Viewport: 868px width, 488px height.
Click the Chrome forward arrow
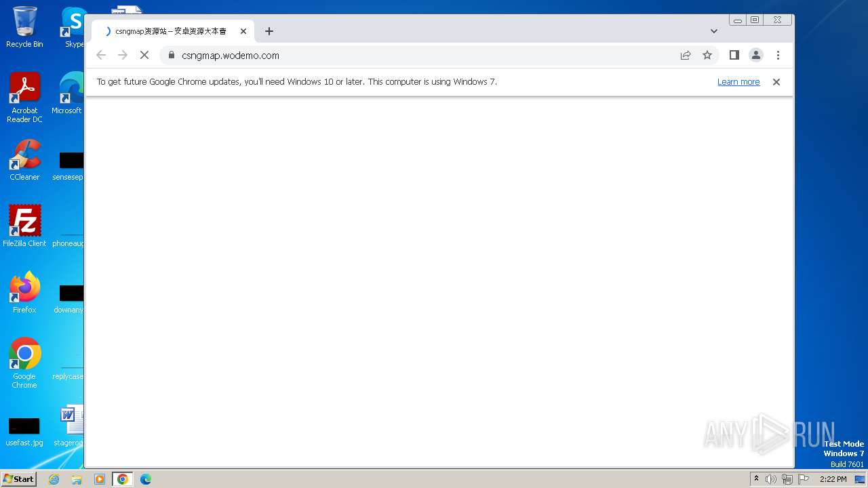coord(123,56)
